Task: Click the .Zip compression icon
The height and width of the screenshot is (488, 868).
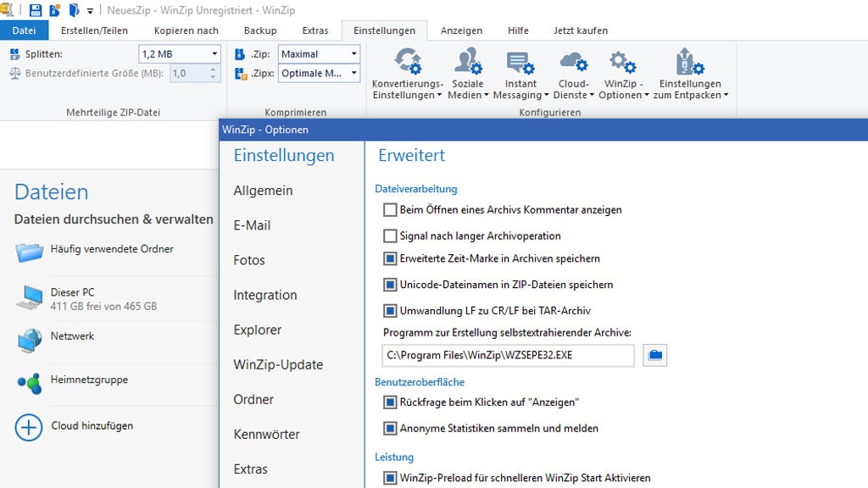Action: 240,53
